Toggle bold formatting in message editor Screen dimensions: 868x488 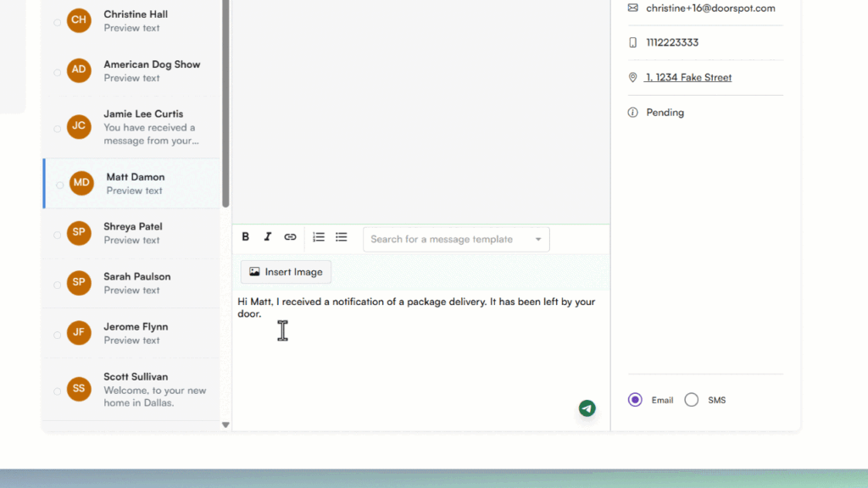(246, 237)
